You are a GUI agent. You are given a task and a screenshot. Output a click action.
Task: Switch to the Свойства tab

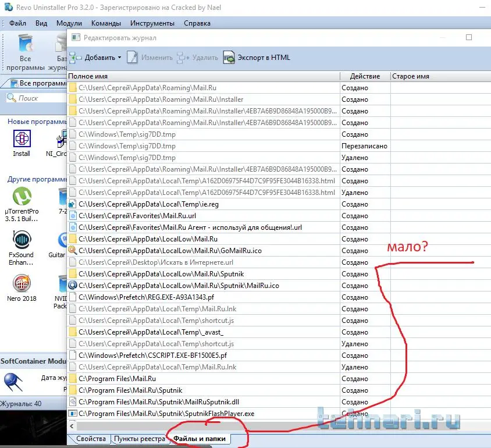(91, 439)
